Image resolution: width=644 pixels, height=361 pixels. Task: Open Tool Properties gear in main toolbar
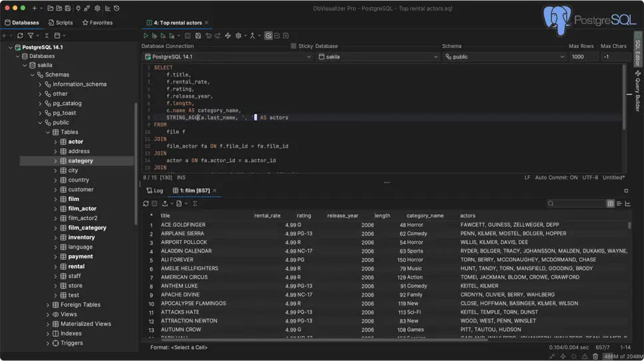97,8
